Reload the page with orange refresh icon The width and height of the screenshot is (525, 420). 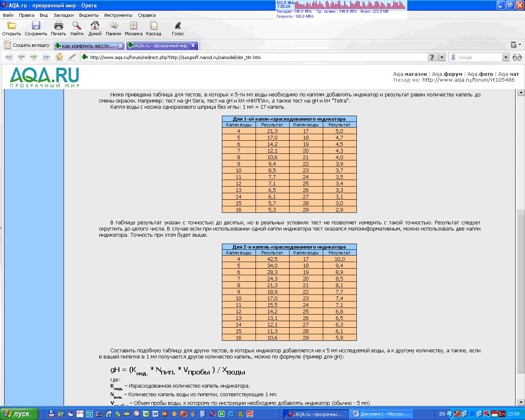click(x=59, y=57)
